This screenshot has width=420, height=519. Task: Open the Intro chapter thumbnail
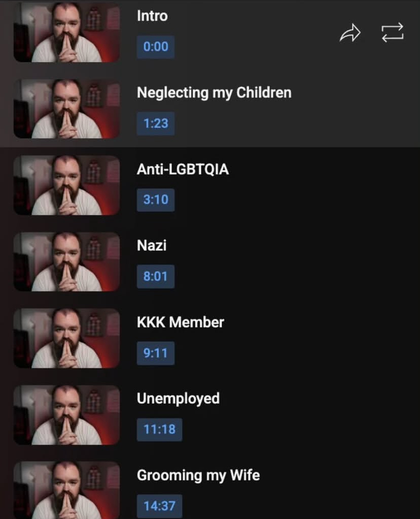click(66, 32)
